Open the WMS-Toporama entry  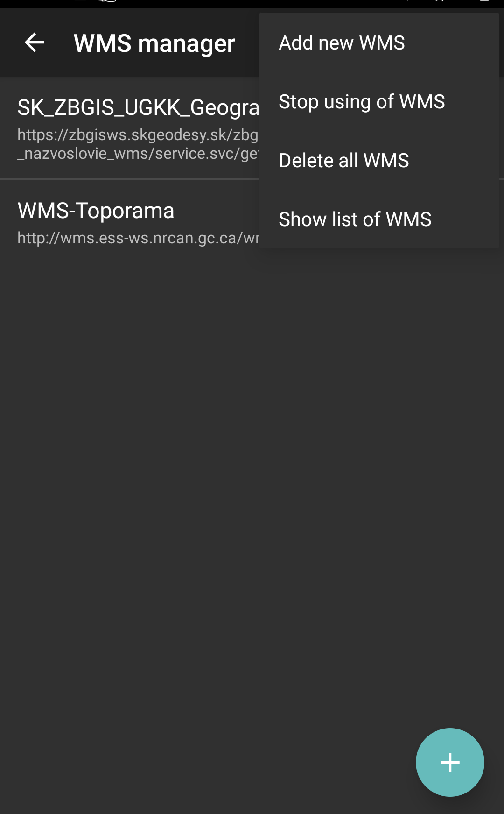pyautogui.click(x=130, y=222)
